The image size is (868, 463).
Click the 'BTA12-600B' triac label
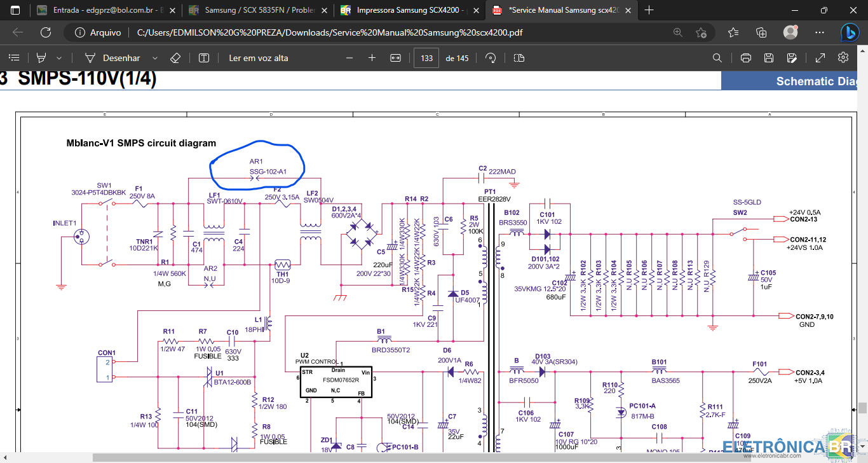pyautogui.click(x=234, y=382)
